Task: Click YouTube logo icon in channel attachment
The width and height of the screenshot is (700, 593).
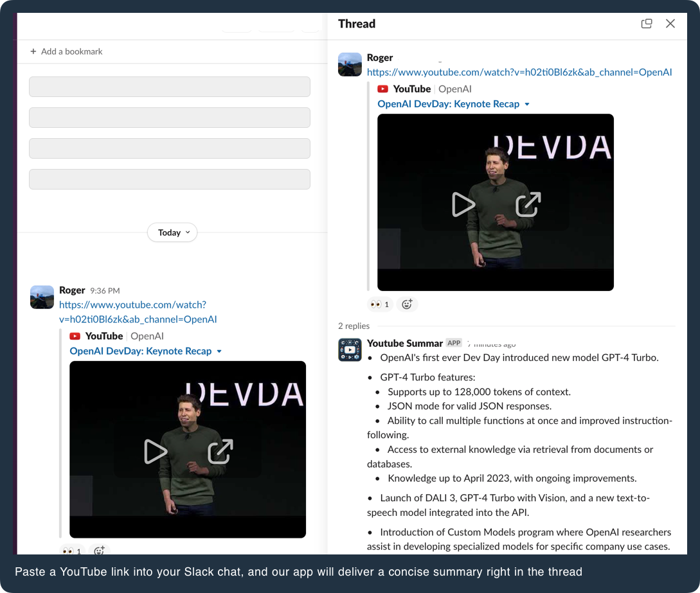Action: click(x=75, y=336)
